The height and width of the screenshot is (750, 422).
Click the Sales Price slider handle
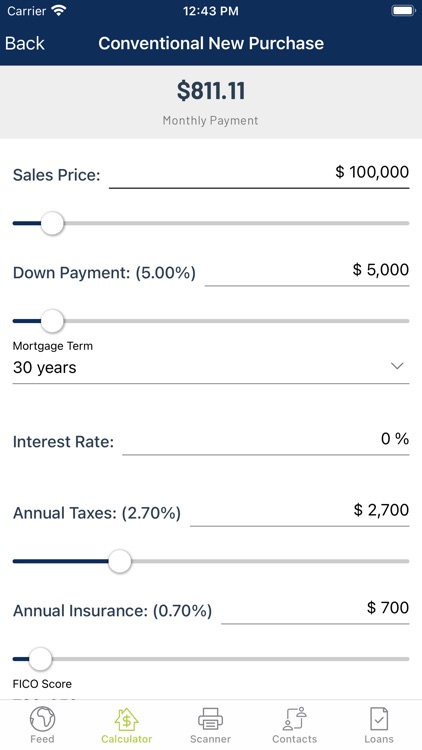coord(52,223)
